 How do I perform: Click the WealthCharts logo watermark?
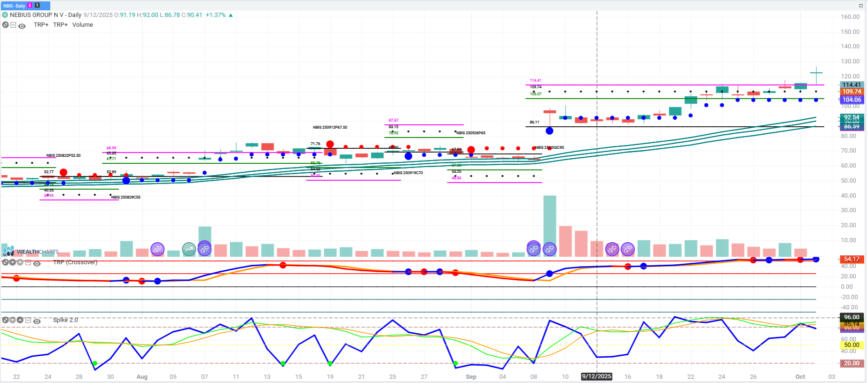click(31, 252)
